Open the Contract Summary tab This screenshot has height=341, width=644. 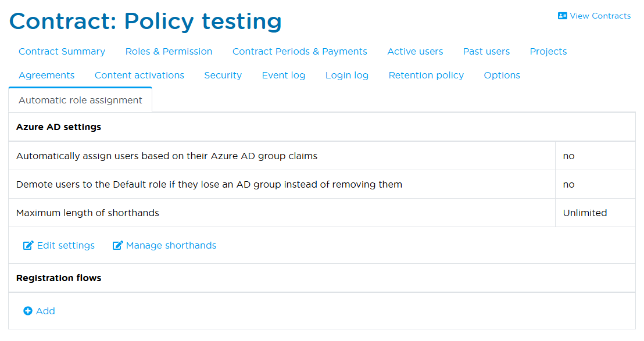(62, 52)
